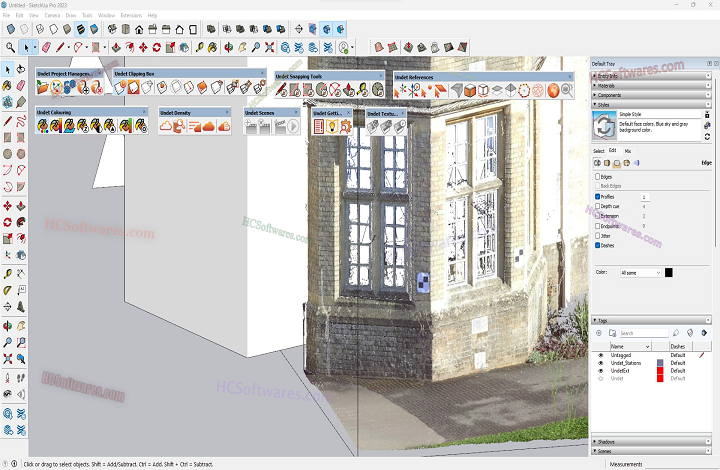Select the Eraser tool in top toolbar
720x470 pixels.
45,47
